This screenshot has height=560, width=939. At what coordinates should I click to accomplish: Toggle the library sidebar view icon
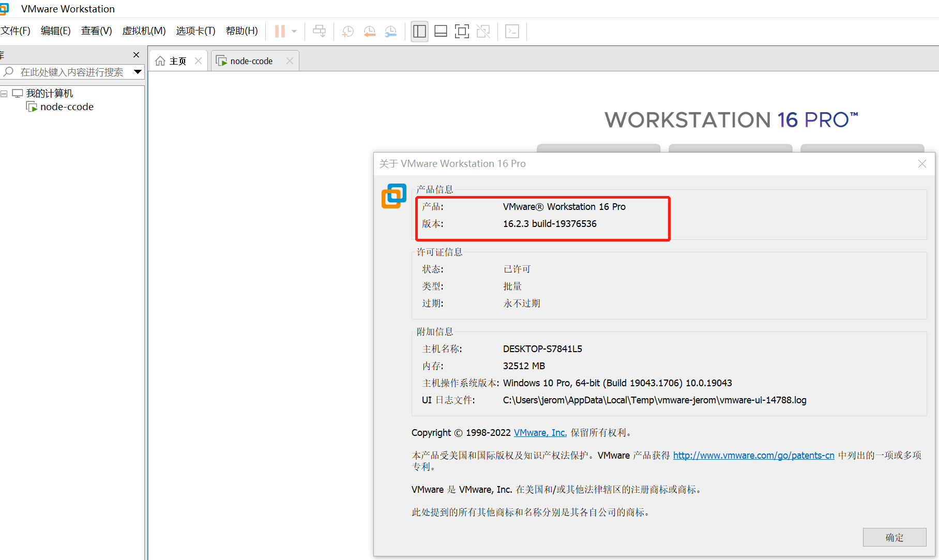coord(419,32)
